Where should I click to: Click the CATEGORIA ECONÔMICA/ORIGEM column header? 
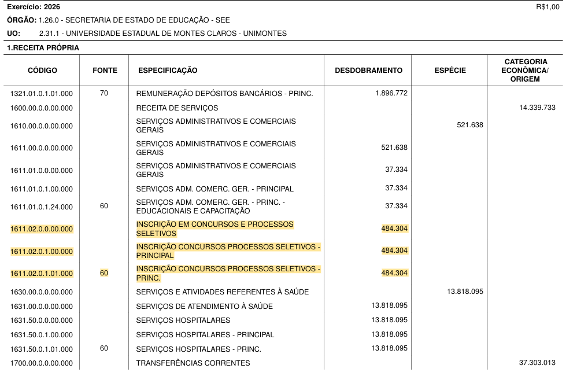pyautogui.click(x=526, y=70)
